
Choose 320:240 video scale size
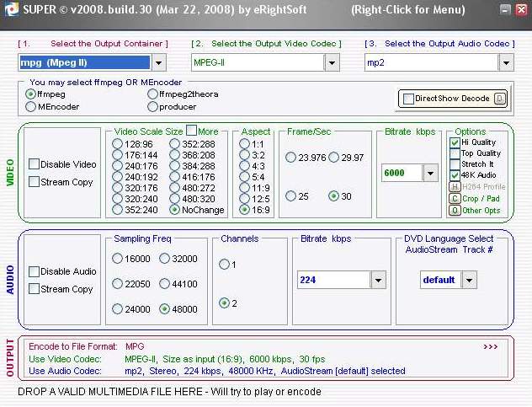(x=117, y=199)
